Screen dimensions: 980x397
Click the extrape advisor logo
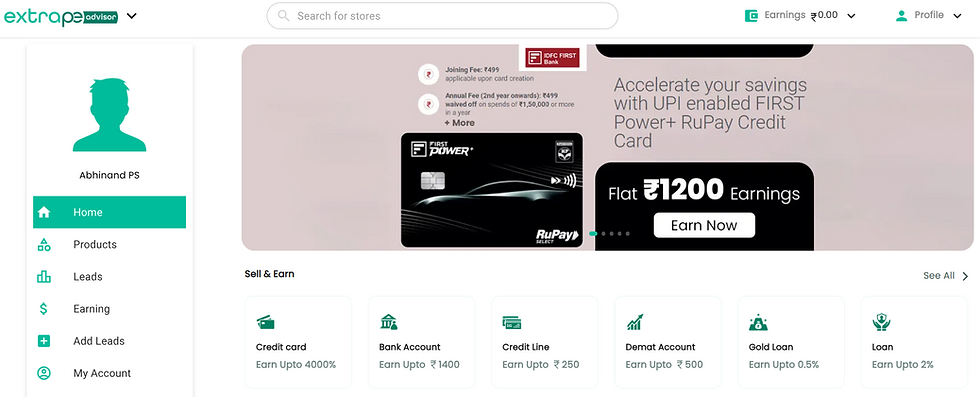61,16
